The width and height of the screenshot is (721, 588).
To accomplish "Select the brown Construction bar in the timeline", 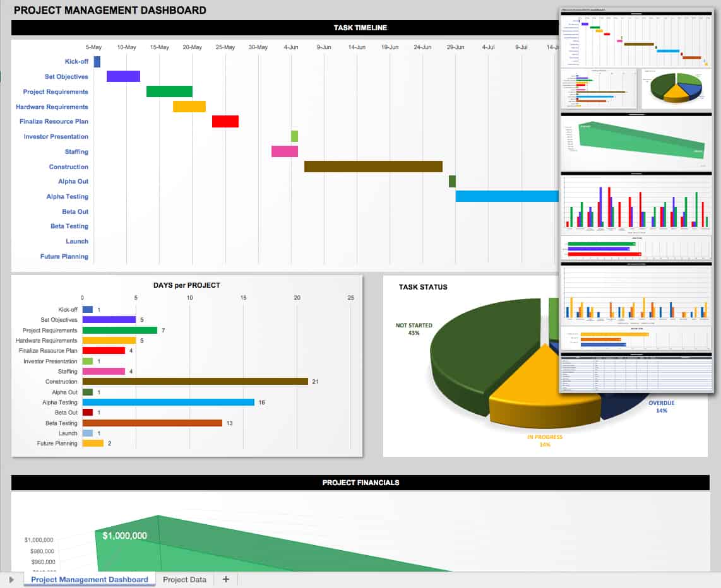I will click(x=373, y=167).
